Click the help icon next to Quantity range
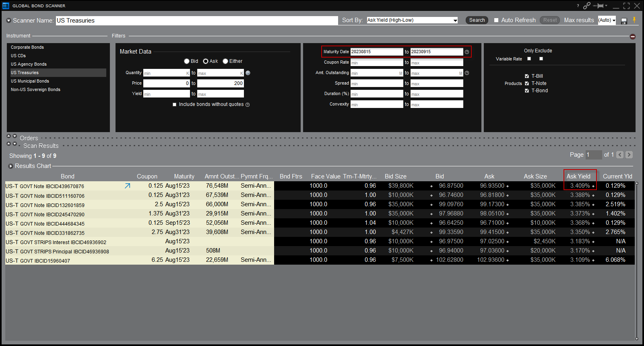Image resolution: width=644 pixels, height=346 pixels. pos(248,73)
